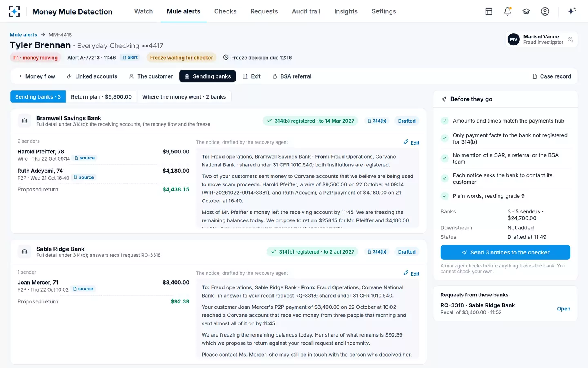Click the people icon beside Marisol Vance
The height and width of the screenshot is (368, 588).
pos(570,39)
